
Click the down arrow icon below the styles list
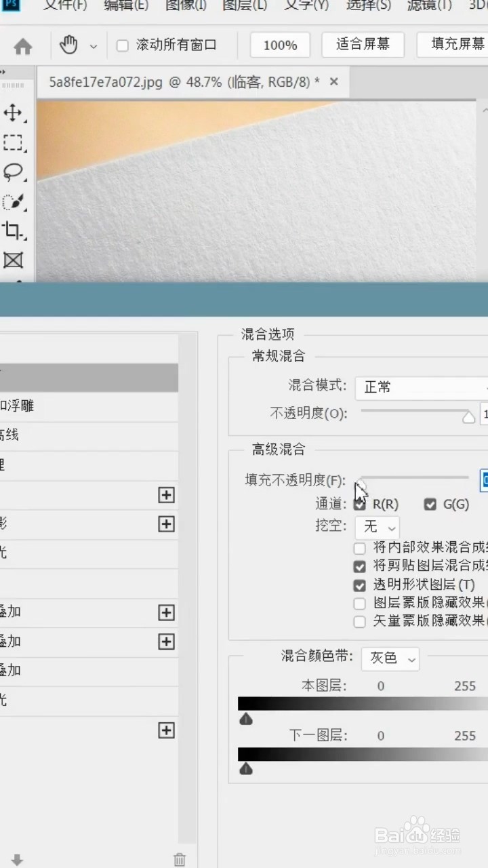coord(18,860)
